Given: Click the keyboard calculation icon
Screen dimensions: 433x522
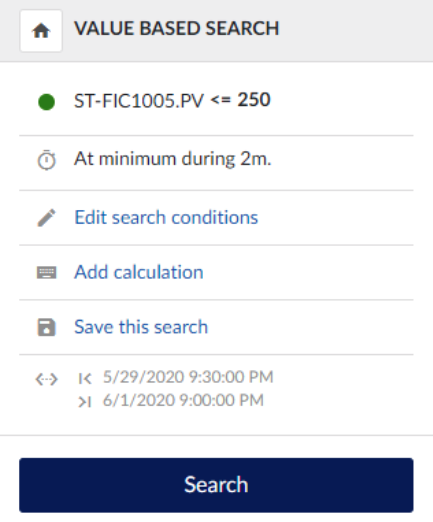Looking at the screenshot, I should click(46, 272).
